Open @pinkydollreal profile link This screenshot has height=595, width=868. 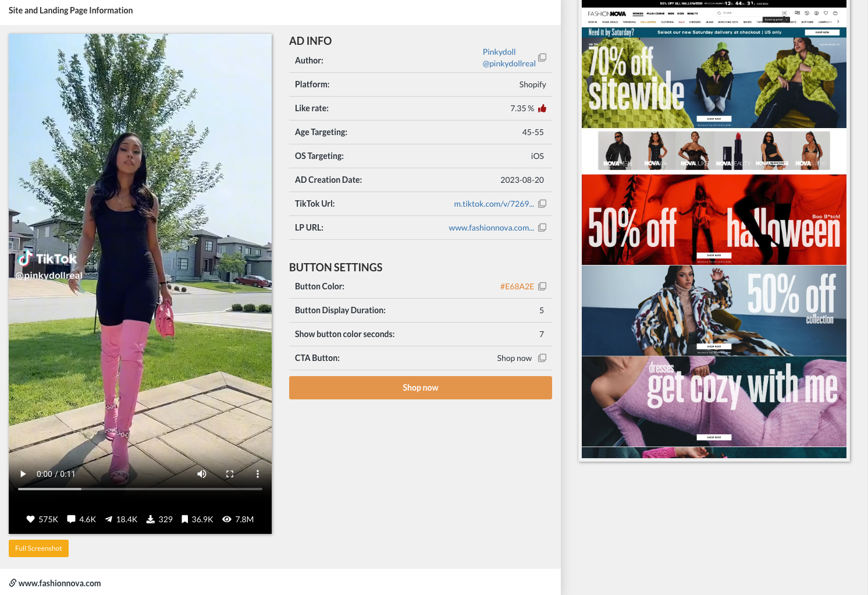point(509,63)
